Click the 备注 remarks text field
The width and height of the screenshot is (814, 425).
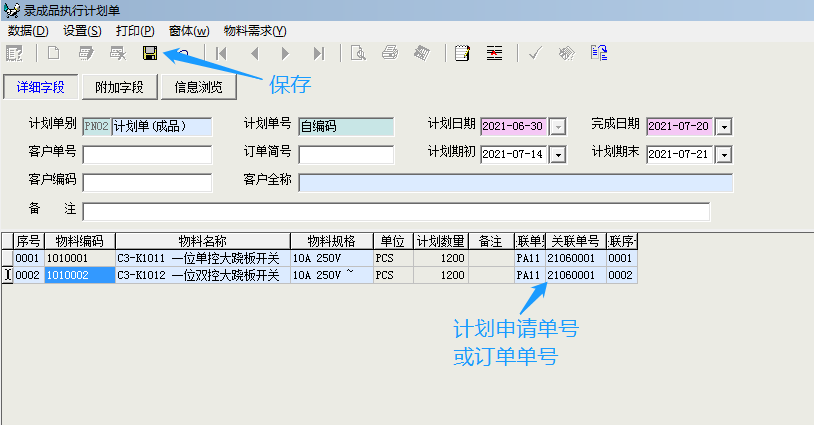[396, 211]
